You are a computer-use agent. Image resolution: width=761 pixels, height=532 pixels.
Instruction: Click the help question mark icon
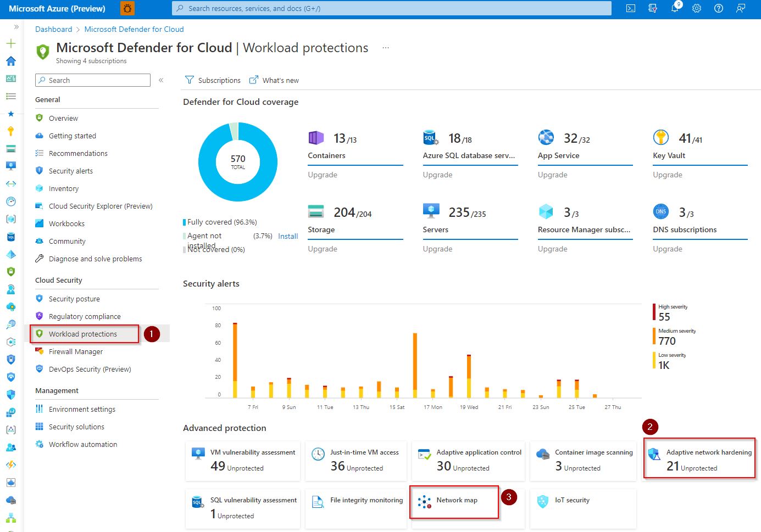[x=718, y=8]
